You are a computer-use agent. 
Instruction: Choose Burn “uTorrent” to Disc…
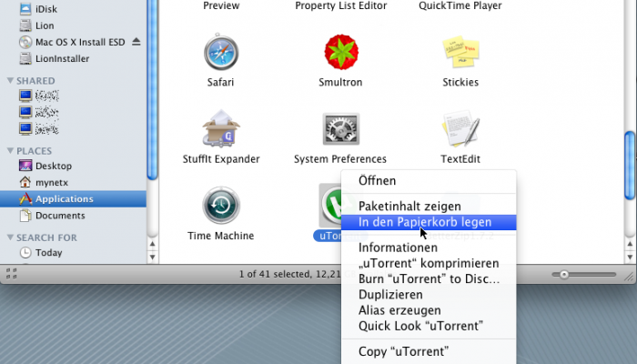click(x=429, y=279)
